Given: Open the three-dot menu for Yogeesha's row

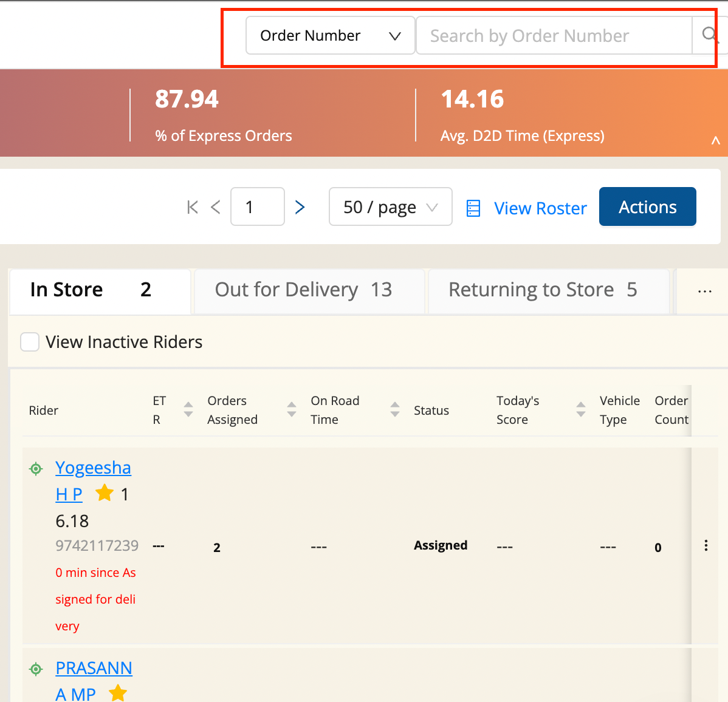Looking at the screenshot, I should click(x=706, y=545).
